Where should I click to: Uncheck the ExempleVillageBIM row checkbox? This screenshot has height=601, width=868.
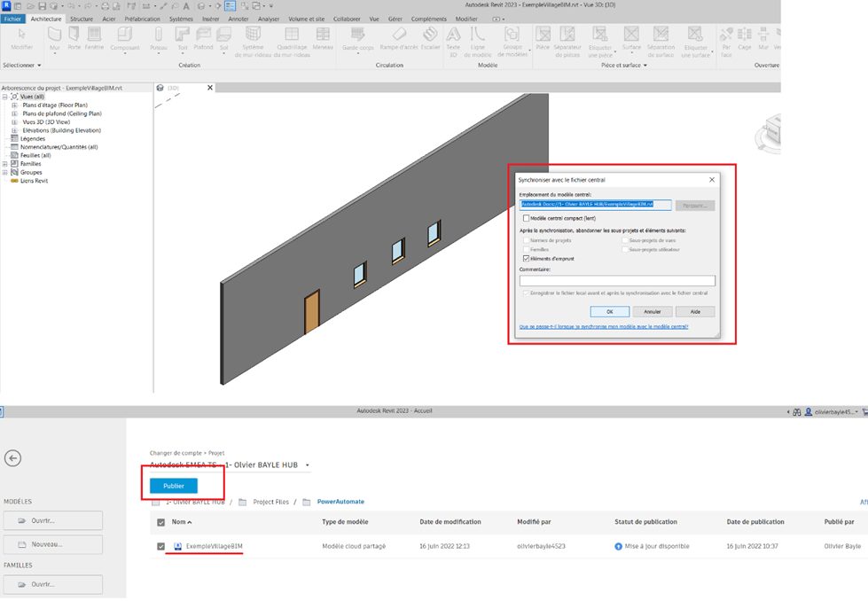pos(160,546)
